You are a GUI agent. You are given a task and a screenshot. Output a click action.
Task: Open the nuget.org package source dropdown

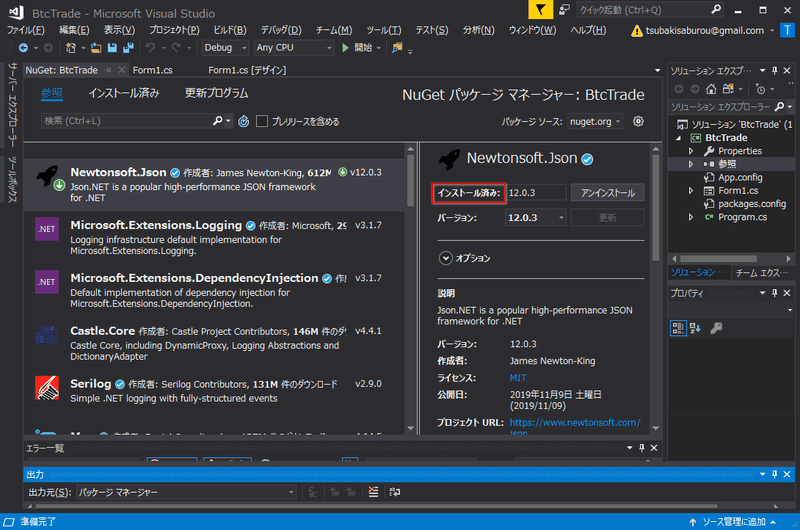coord(595,121)
